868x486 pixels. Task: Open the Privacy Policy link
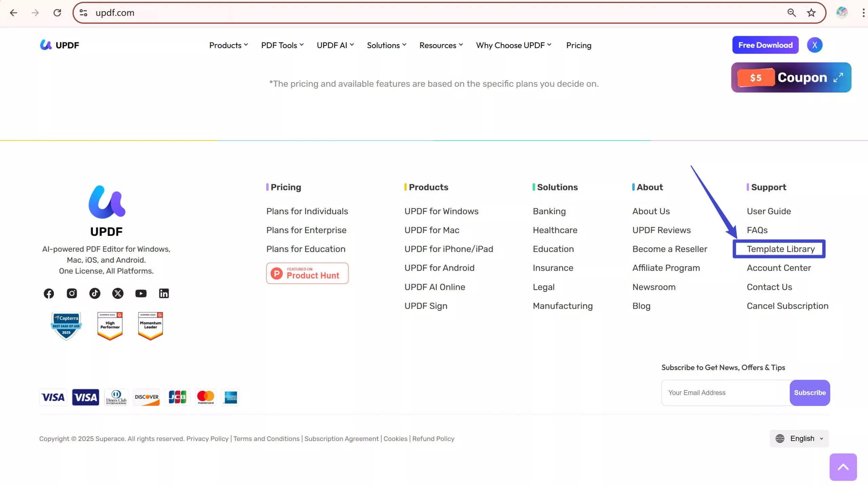(x=208, y=439)
